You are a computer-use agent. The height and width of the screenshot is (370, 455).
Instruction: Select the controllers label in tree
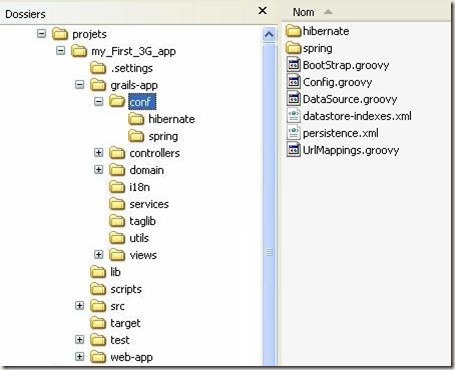pos(155,153)
